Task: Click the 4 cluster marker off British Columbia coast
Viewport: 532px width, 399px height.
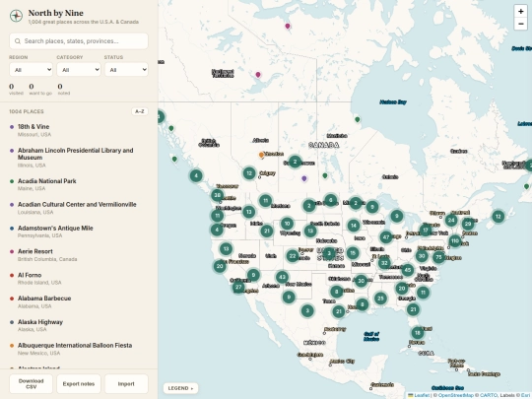Action: (196, 175)
